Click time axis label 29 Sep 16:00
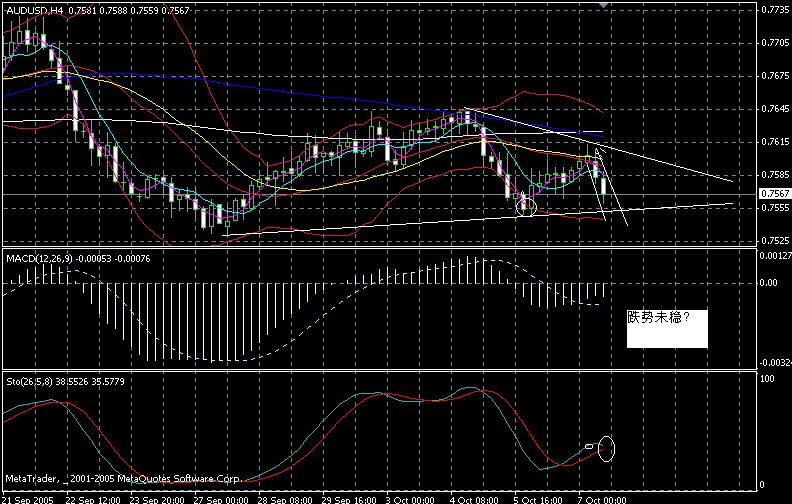This screenshot has width=792, height=504. (350, 500)
